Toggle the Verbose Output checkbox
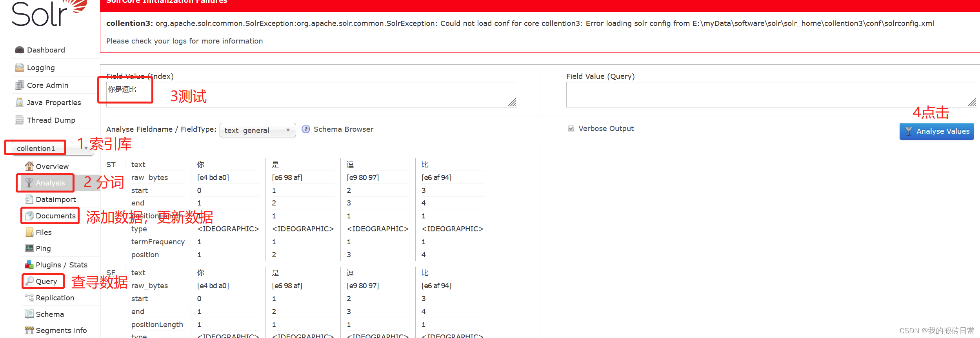Viewport: 980px width, 338px height. tap(571, 128)
